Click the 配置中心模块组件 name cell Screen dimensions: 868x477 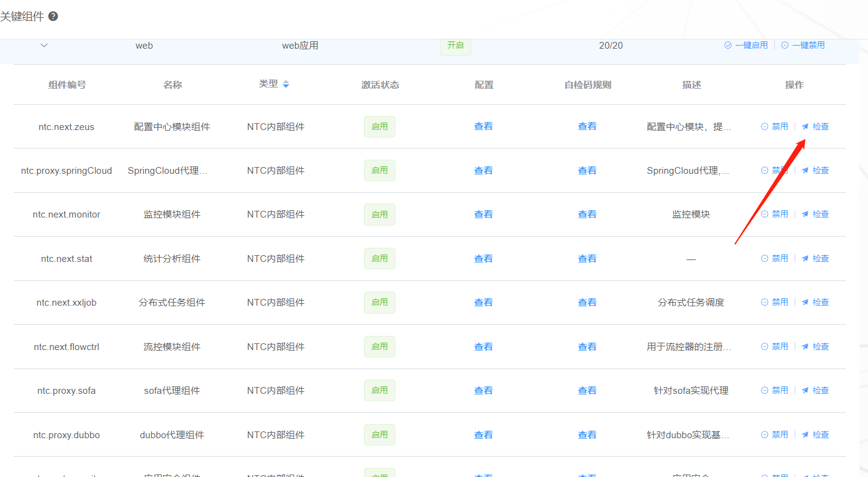(x=172, y=127)
